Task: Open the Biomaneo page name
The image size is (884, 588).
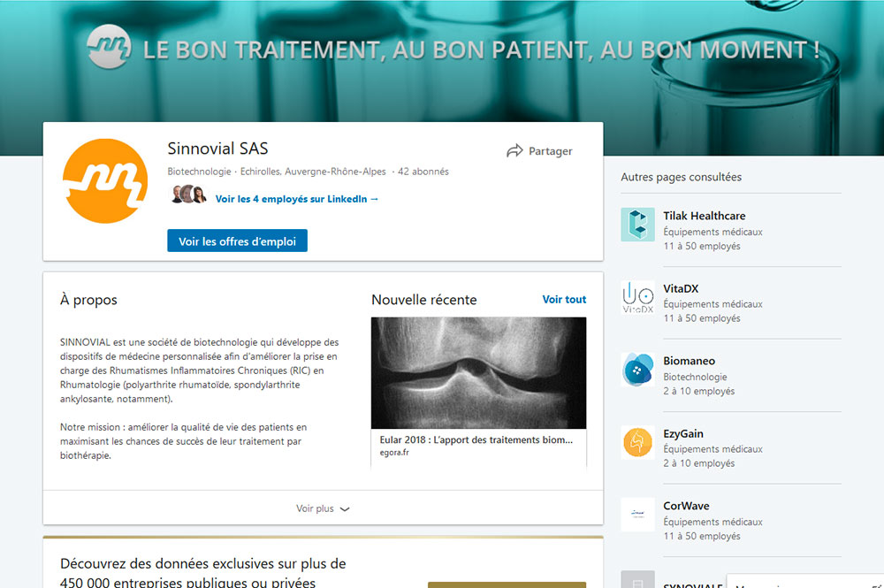Action: [689, 361]
